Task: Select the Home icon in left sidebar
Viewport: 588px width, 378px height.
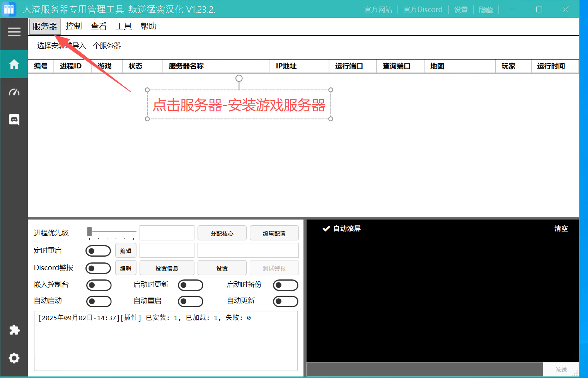Action: coord(14,64)
